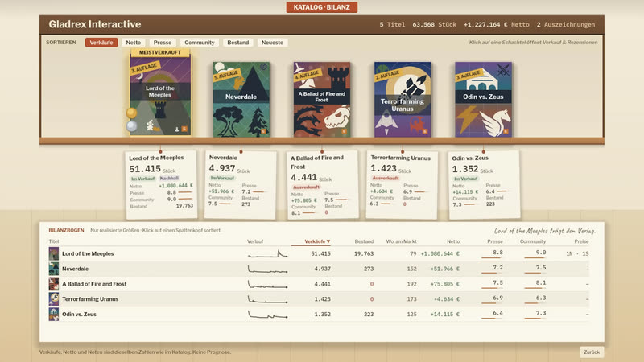Click the '63.568 Stück' header total
This screenshot has width=644, height=362.
coord(434,25)
